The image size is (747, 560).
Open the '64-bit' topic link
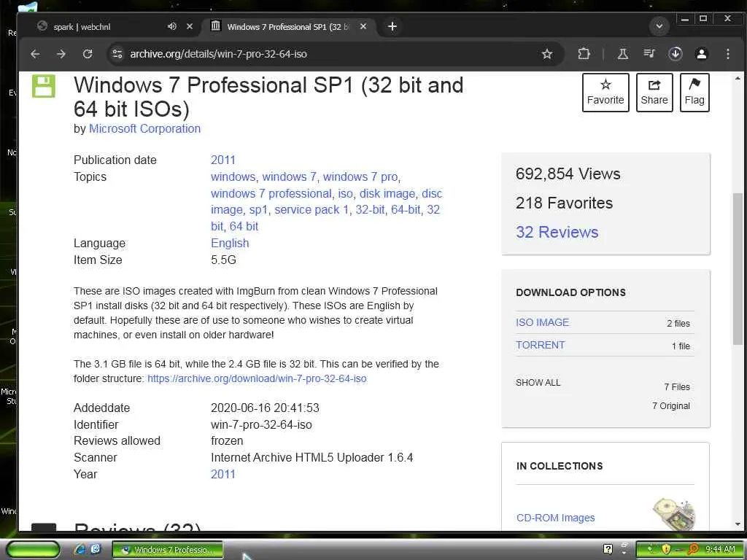[406, 209]
